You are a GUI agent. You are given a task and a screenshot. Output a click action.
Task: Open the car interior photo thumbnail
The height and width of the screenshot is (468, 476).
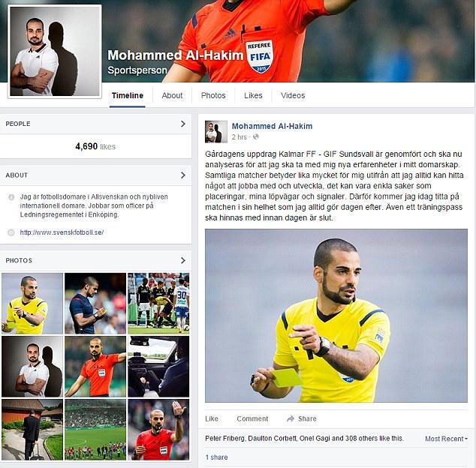tap(158, 367)
